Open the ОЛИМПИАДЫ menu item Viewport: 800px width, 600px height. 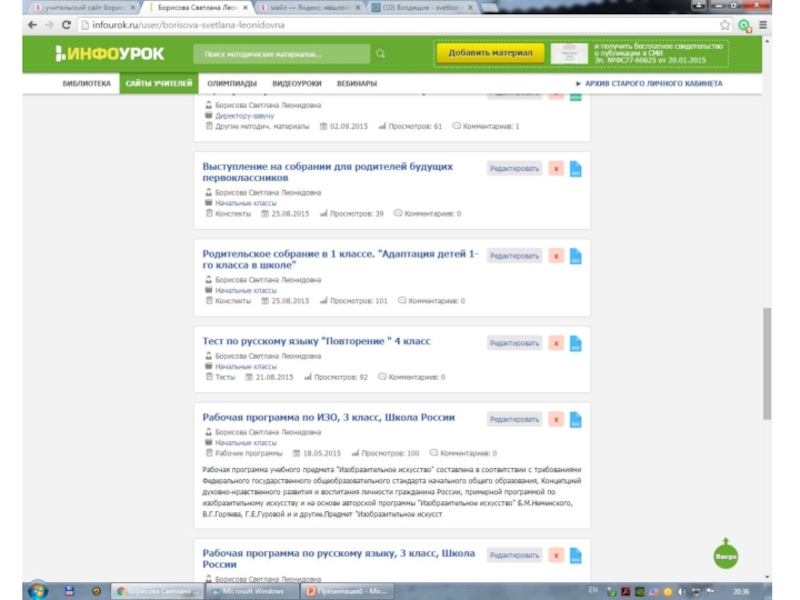(x=232, y=84)
